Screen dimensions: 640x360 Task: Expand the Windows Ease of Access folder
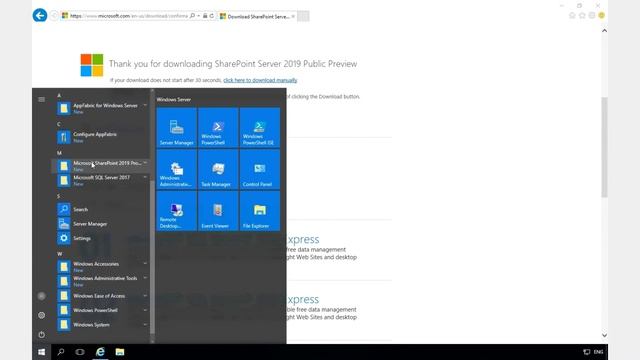pos(101,296)
